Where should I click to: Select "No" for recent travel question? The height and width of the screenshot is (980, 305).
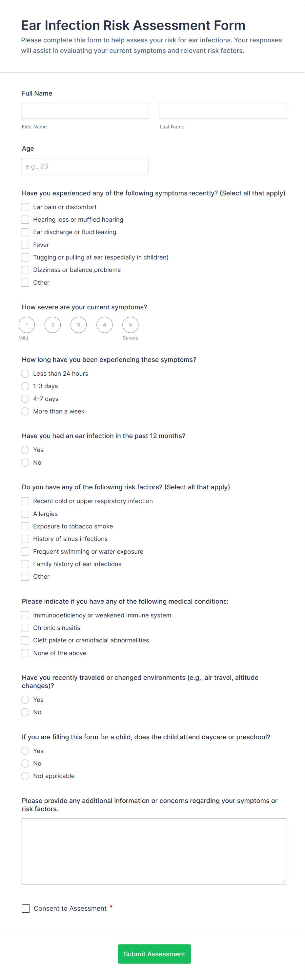coord(25,712)
